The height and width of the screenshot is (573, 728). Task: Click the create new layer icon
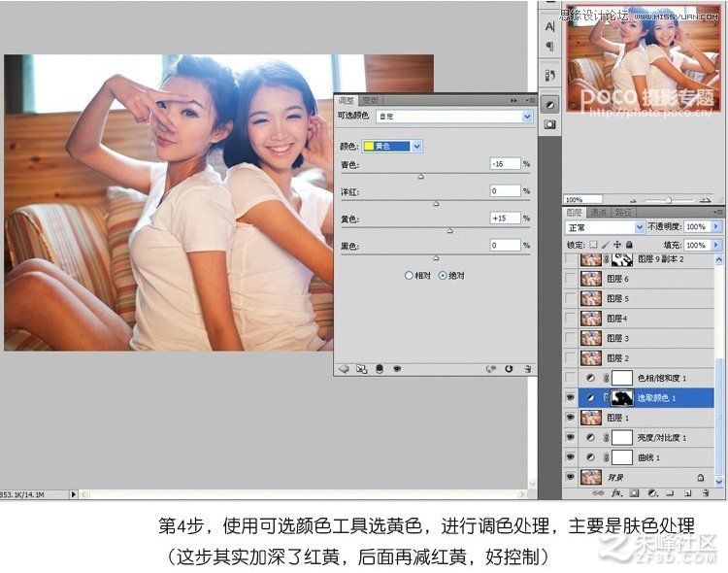click(688, 492)
